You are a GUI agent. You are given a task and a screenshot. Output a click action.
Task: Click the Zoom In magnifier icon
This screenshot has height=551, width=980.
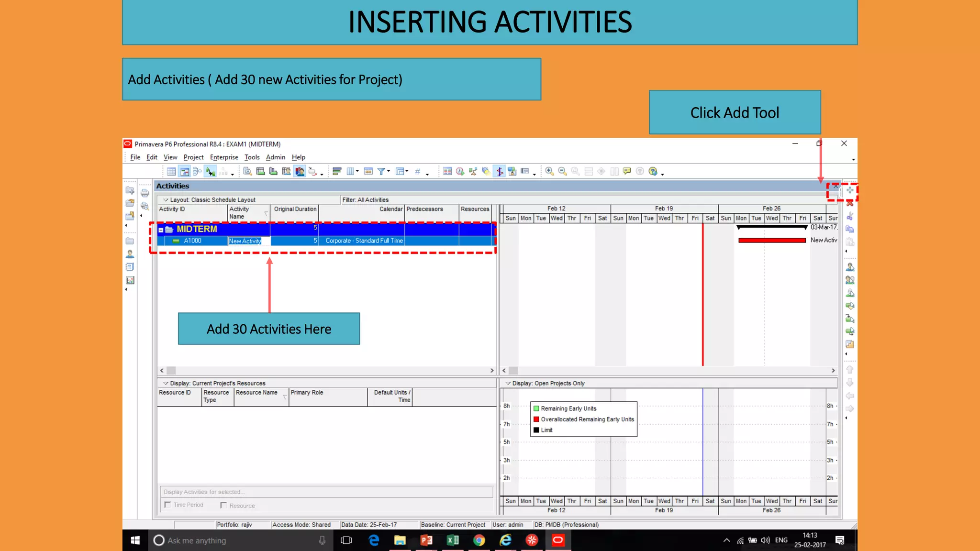549,171
